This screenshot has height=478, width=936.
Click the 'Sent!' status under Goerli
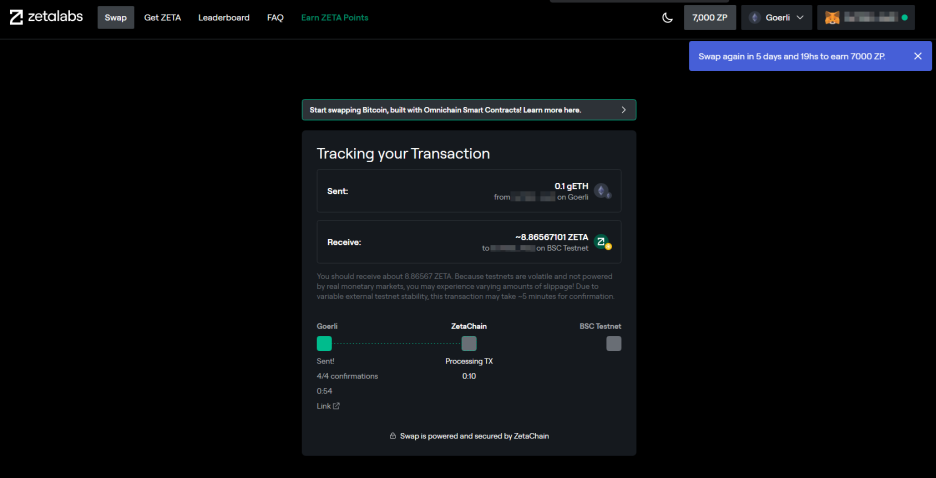(x=325, y=361)
